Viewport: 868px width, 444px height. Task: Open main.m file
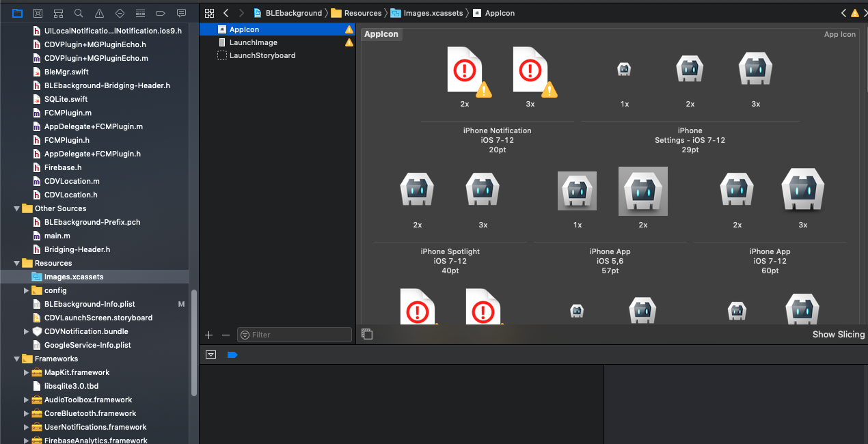(57, 236)
